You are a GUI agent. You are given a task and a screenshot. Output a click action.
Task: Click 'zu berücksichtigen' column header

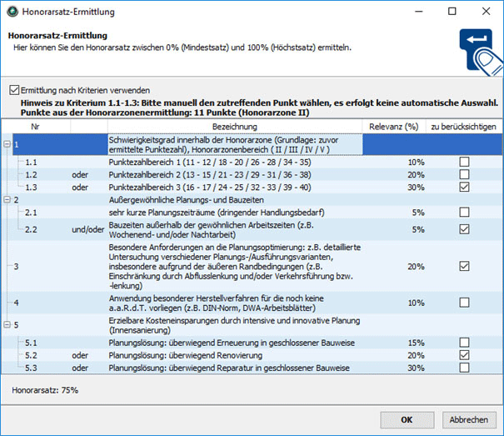[463, 127]
